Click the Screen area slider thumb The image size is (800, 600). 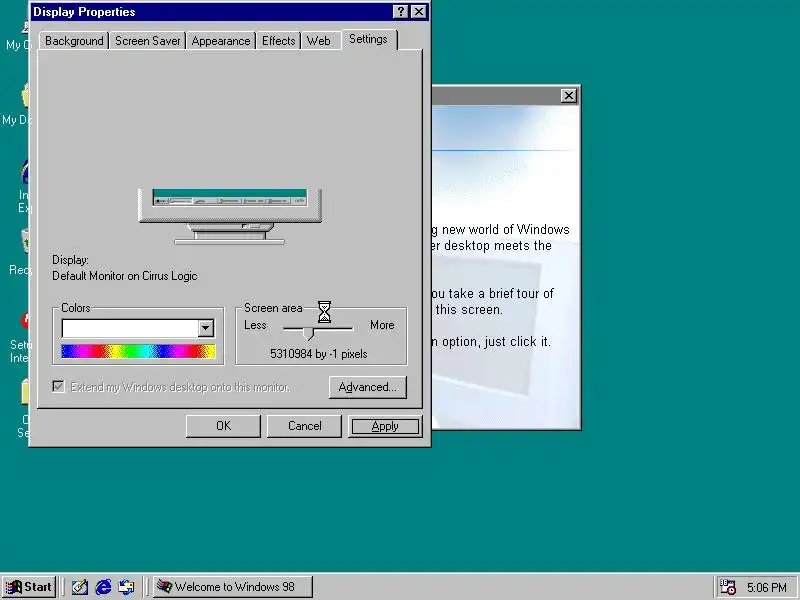[308, 334]
